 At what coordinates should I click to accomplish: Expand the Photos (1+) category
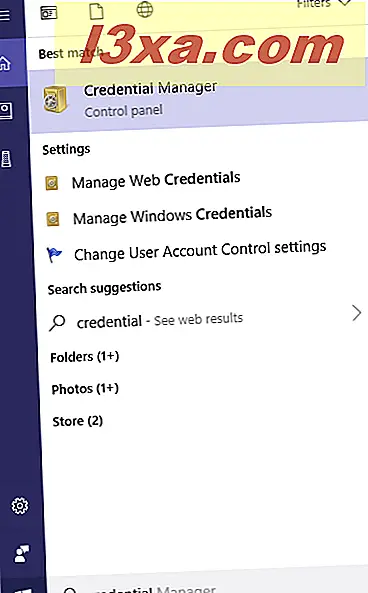click(85, 389)
